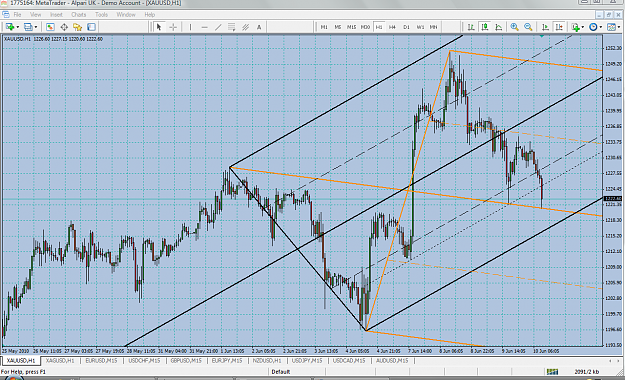This screenshot has width=625, height=380.
Task: Switch chart to M1 timeframe
Action: point(324,27)
